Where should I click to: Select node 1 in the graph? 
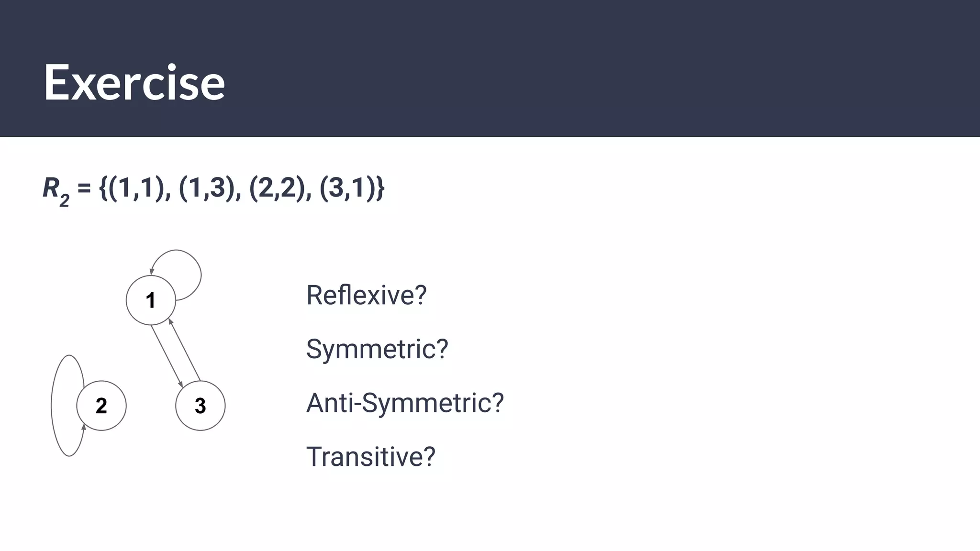click(151, 300)
